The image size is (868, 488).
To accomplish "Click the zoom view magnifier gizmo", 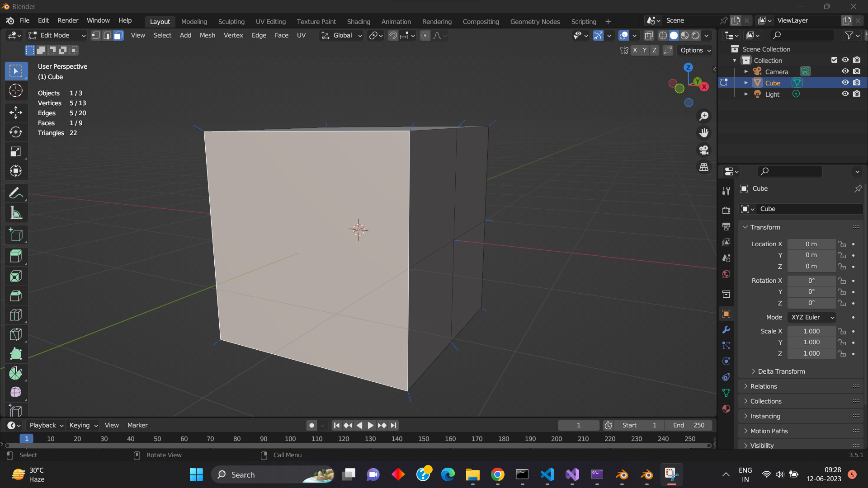I will coord(704,116).
